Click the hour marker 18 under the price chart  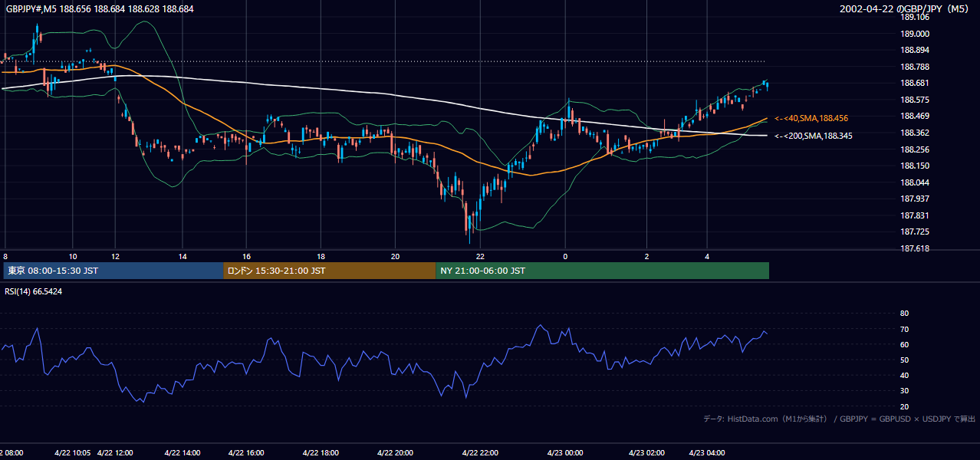click(x=321, y=256)
